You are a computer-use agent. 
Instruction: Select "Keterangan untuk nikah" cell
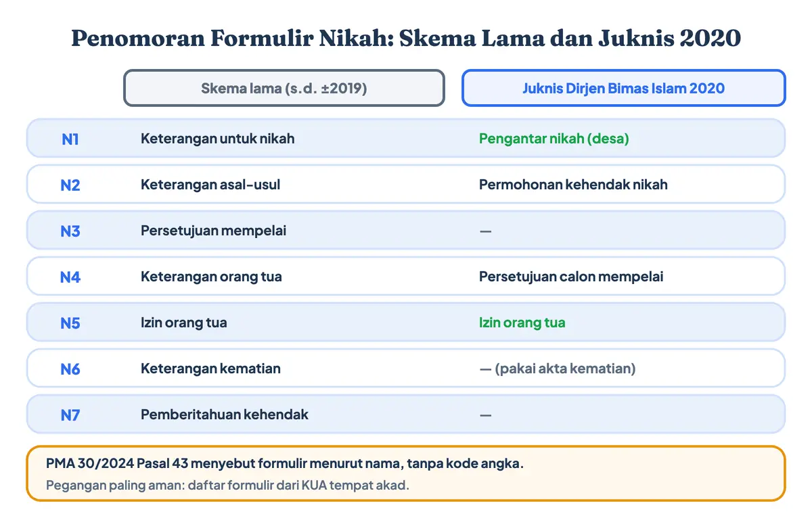point(218,139)
